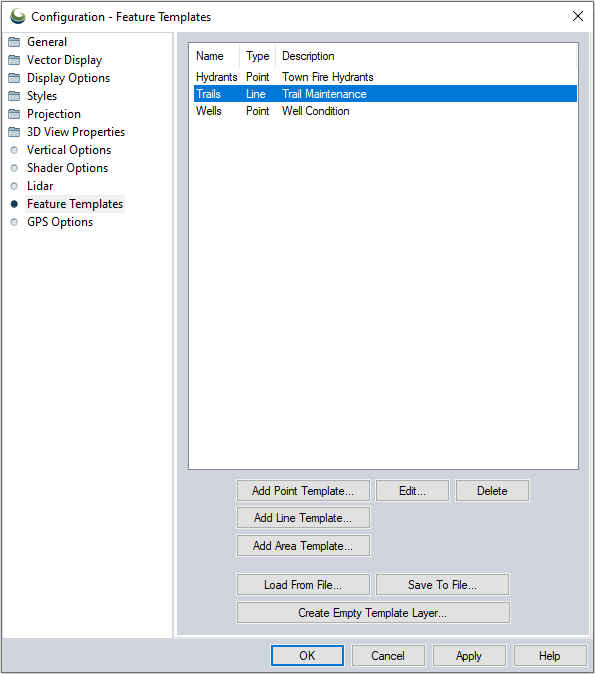
Task: Click the Styles folder icon
Action: coord(14,96)
